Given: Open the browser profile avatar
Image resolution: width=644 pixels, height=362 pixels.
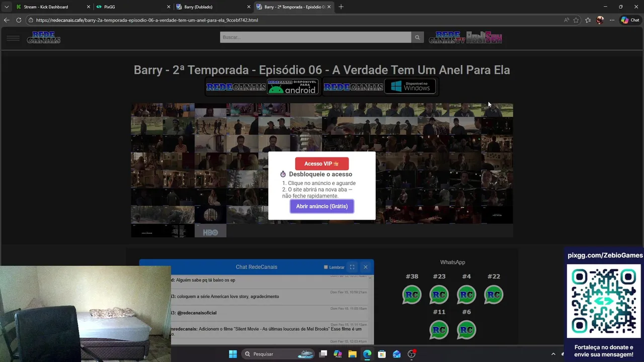Looking at the screenshot, I should [600, 20].
